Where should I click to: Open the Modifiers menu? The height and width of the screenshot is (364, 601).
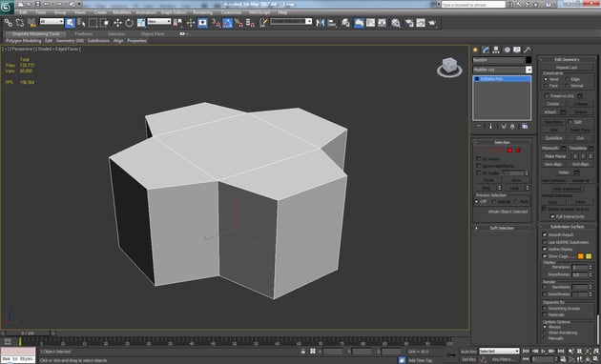[x=122, y=12]
